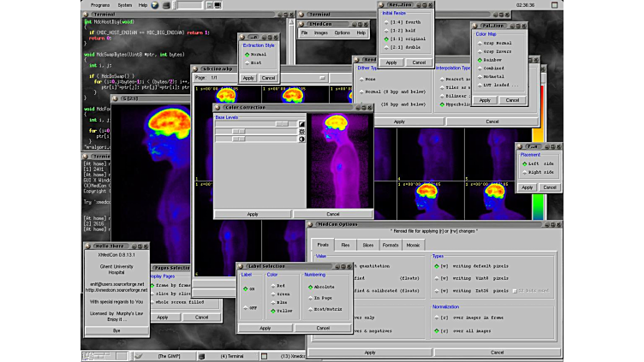
Task: Expand the System menu in top panel
Action: coord(125,4)
